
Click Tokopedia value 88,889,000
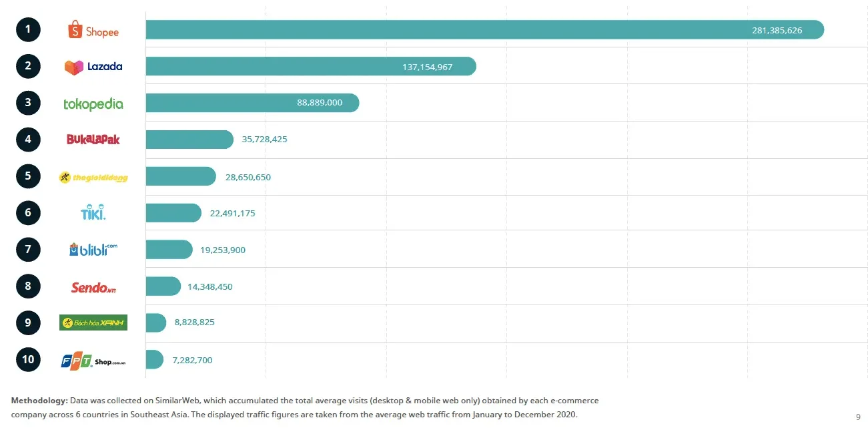(320, 103)
